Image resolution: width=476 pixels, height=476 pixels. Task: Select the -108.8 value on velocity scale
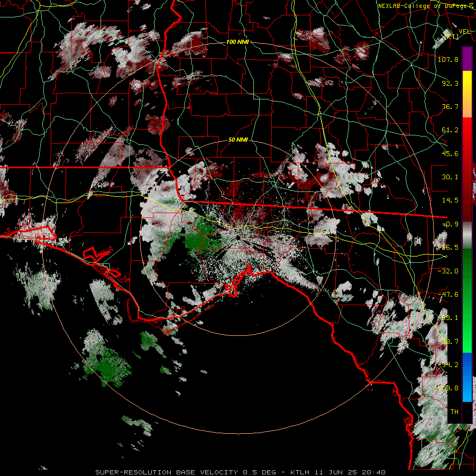pos(446,388)
